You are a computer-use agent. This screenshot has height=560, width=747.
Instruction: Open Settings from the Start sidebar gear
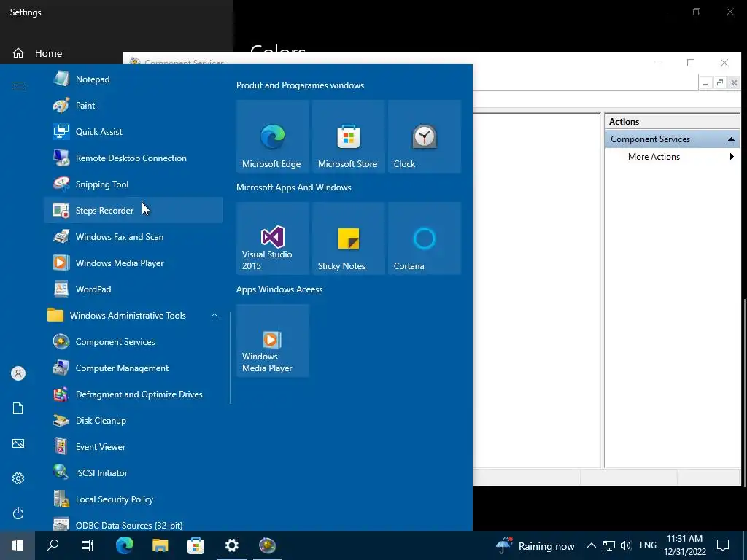pos(18,478)
